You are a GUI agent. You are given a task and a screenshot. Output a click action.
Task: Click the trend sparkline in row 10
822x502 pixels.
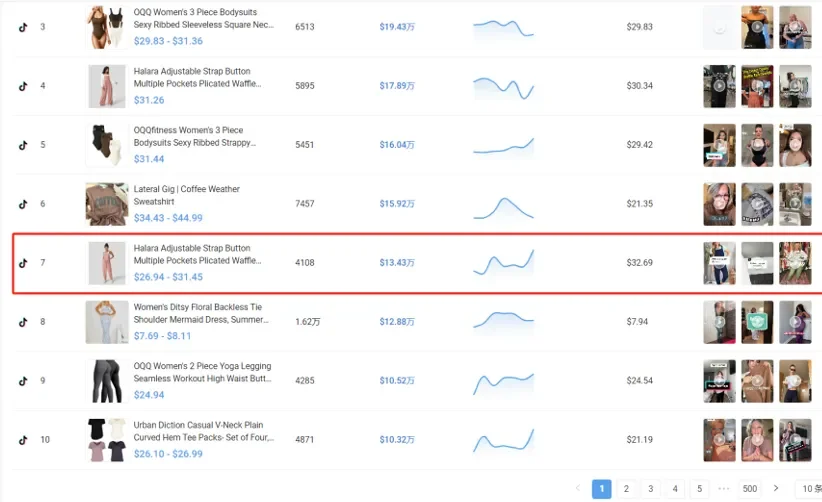point(503,441)
